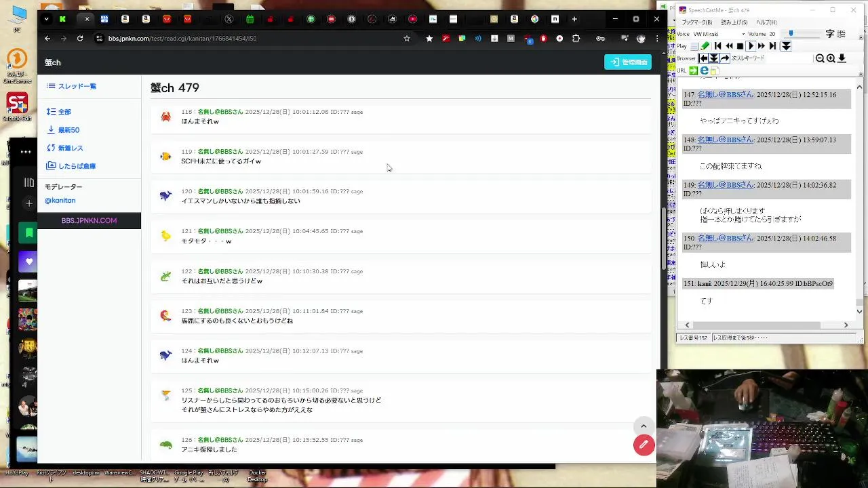868x488 pixels.
Task: Click SpeechCastMe fast-forward button
Action: [762, 46]
